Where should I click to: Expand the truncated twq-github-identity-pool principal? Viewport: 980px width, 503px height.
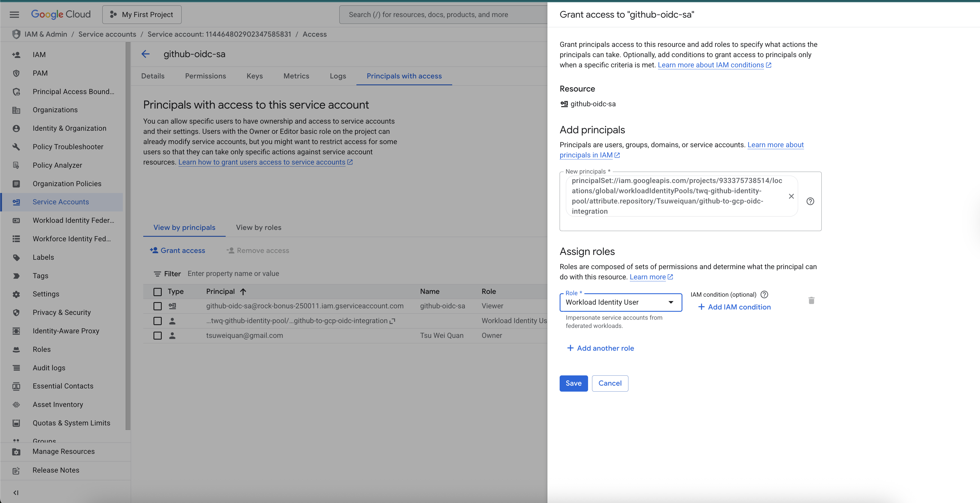click(x=392, y=321)
